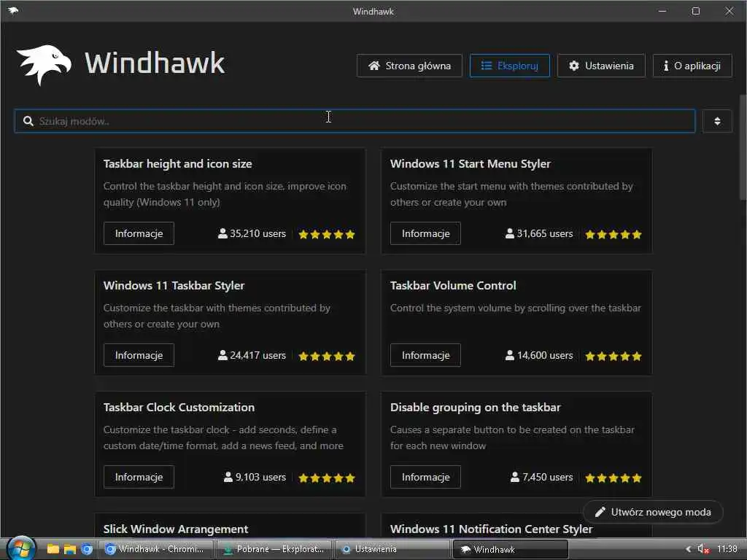
Task: Click the Windhawk taskbar button
Action: click(510, 549)
